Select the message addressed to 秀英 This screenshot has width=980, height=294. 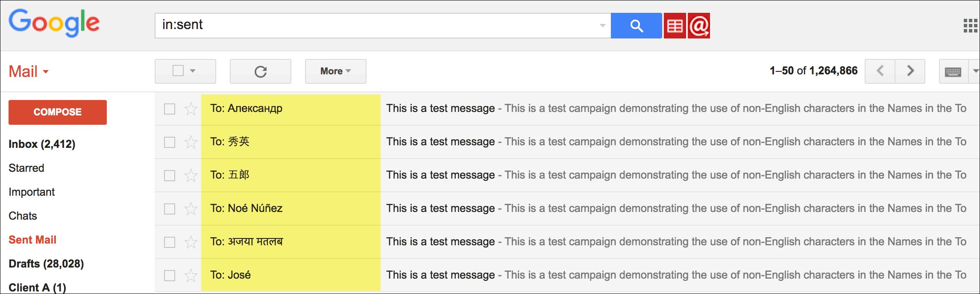pos(170,142)
